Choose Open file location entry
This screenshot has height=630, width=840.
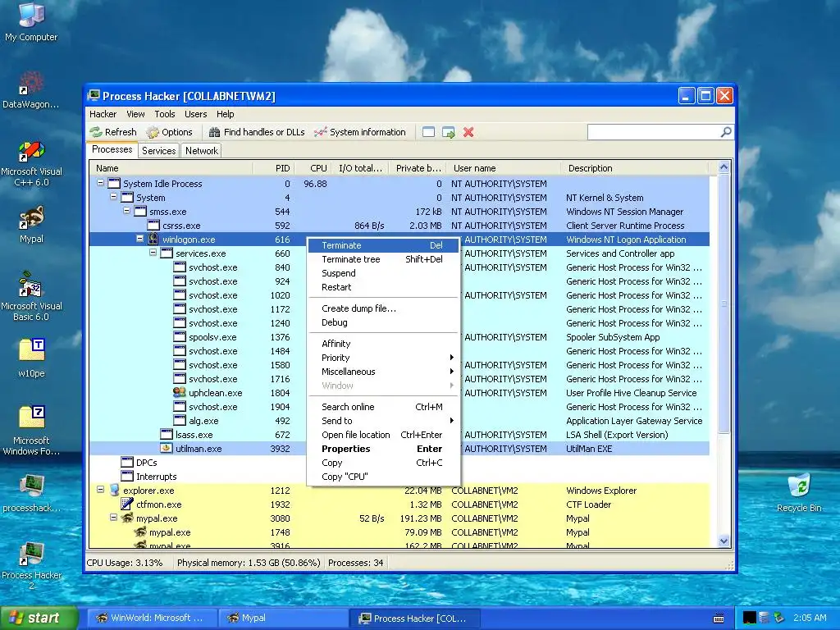click(x=384, y=435)
